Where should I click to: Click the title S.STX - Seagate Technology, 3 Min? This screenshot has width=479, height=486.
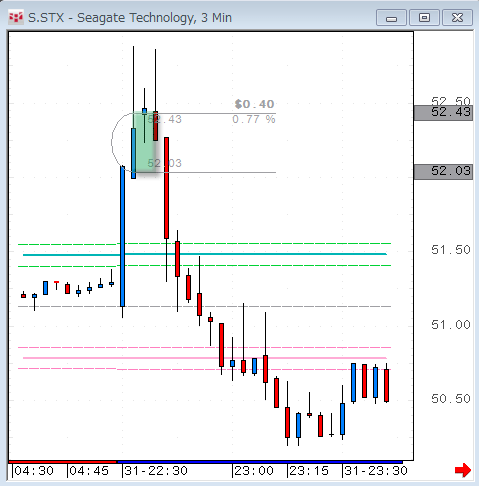click(x=130, y=18)
